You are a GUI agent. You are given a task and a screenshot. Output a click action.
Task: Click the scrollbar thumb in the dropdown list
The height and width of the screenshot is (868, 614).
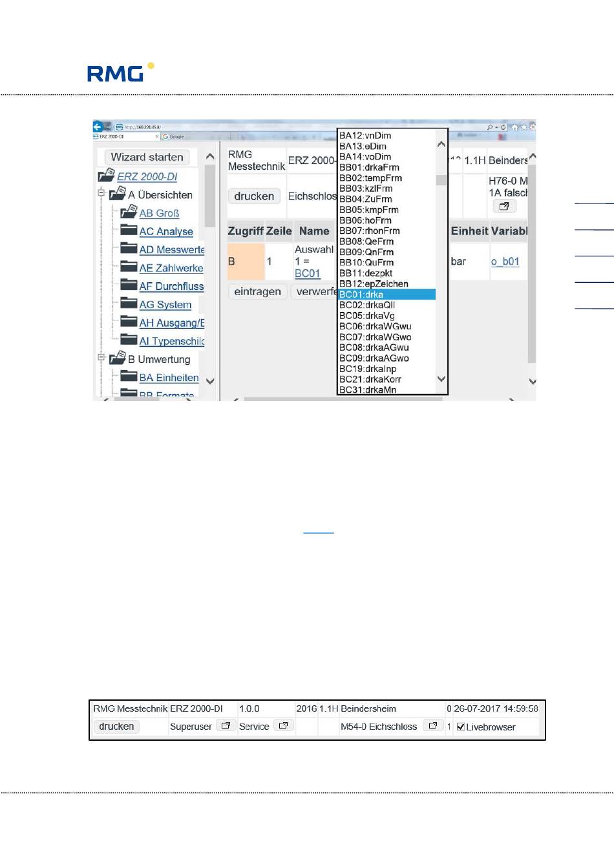[441, 180]
